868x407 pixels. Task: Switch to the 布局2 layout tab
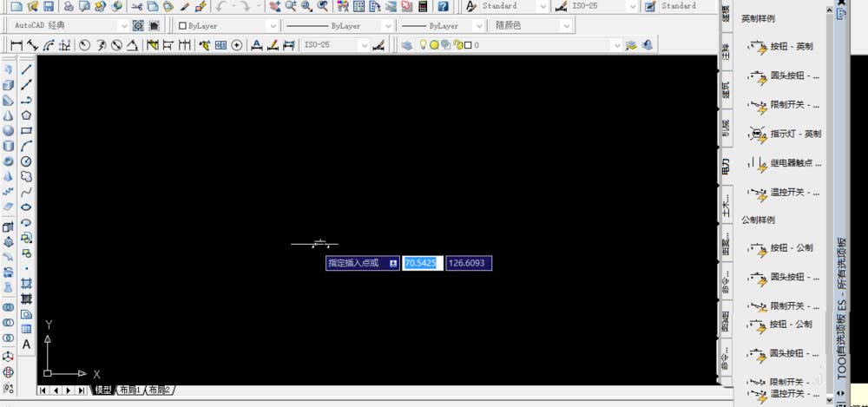point(161,391)
